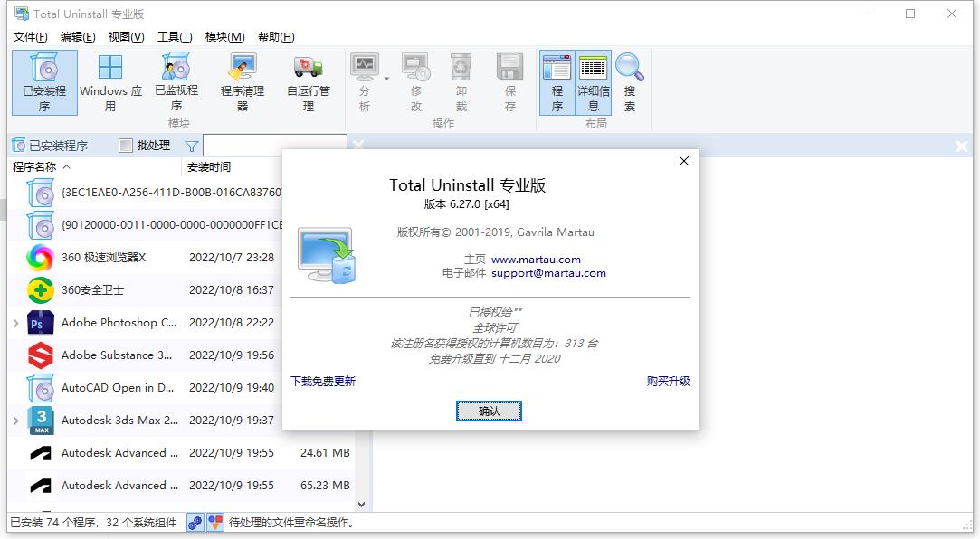This screenshot has width=980, height=539.
Task: Close the details panel with white X
Action: point(961,147)
